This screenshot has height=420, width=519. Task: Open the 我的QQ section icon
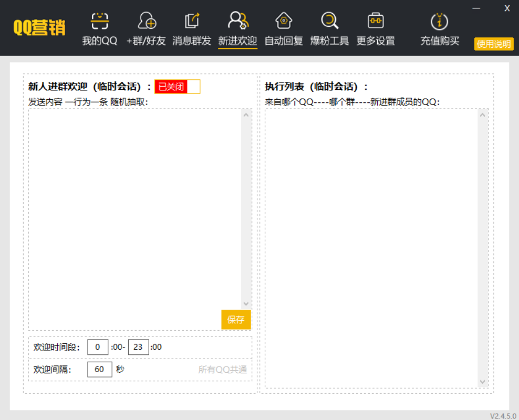coord(100,21)
